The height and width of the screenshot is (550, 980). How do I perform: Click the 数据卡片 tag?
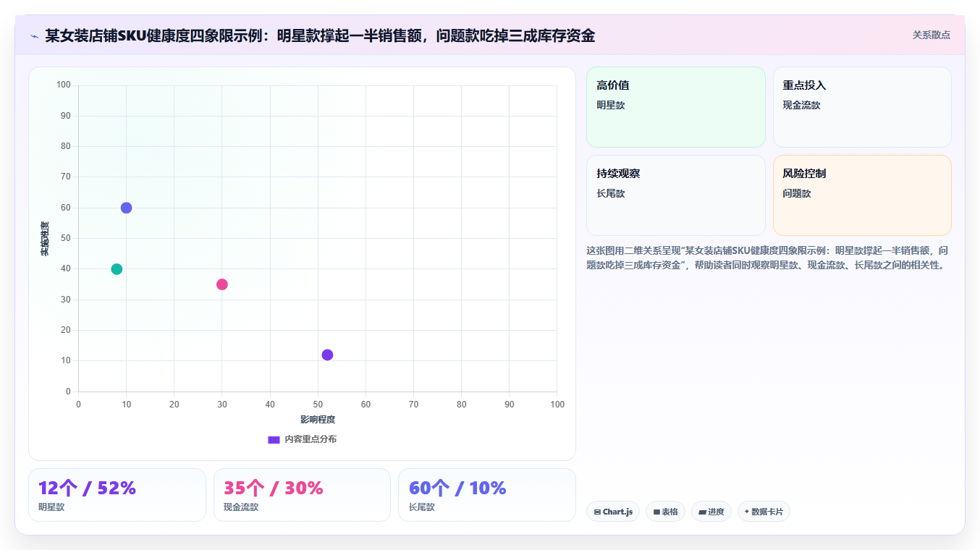pyautogui.click(x=764, y=512)
